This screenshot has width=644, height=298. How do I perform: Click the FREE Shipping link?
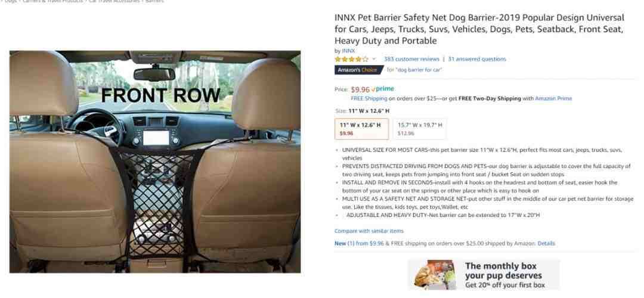coord(369,98)
